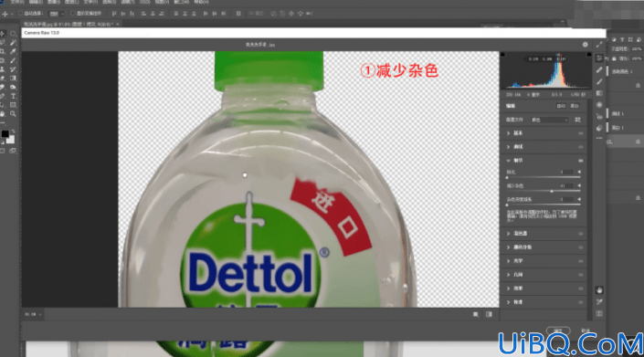Toggle Camera Raw full screen mode
644x357 pixels.
[599, 45]
